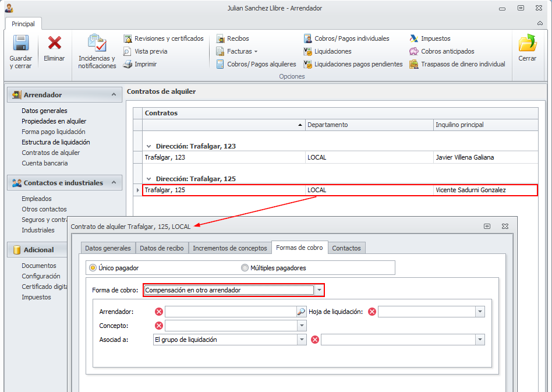Open Cobros/ Pagos individuales
The image size is (552, 392).
[x=346, y=38]
